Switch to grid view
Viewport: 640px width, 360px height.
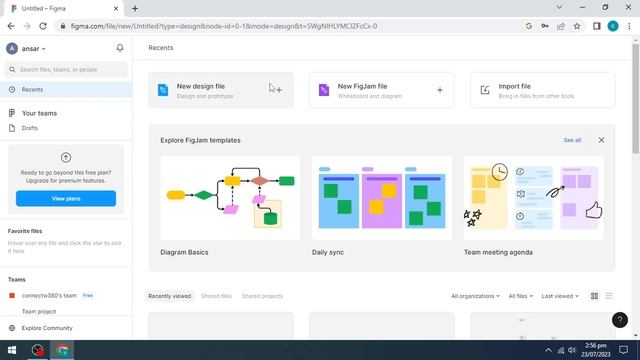click(x=594, y=296)
